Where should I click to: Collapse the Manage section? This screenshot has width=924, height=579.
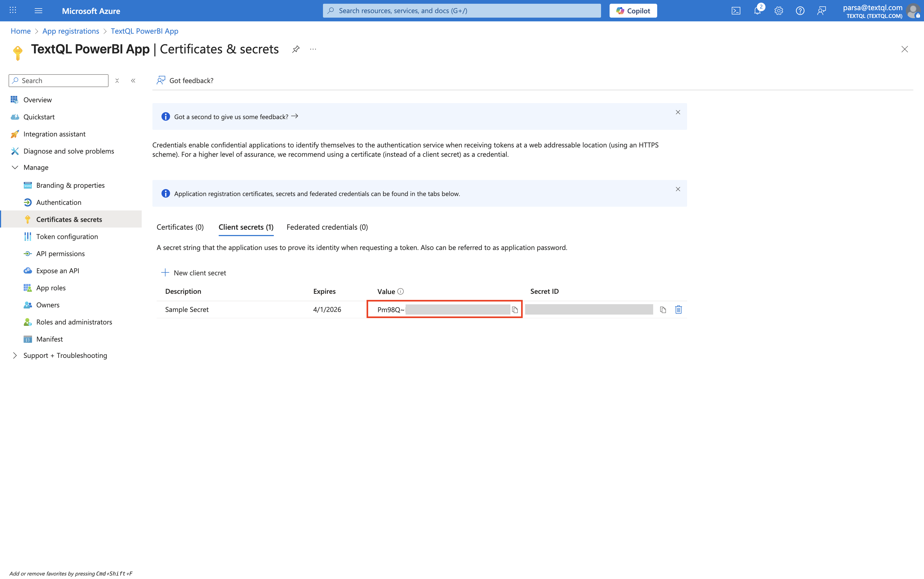point(15,167)
